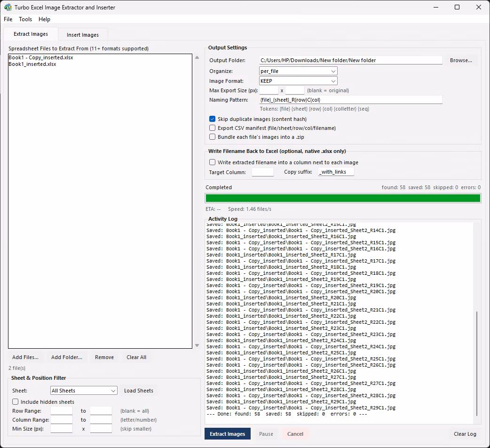Click the Row Range end field
The width and height of the screenshot is (490, 448).
pyautogui.click(x=101, y=411)
